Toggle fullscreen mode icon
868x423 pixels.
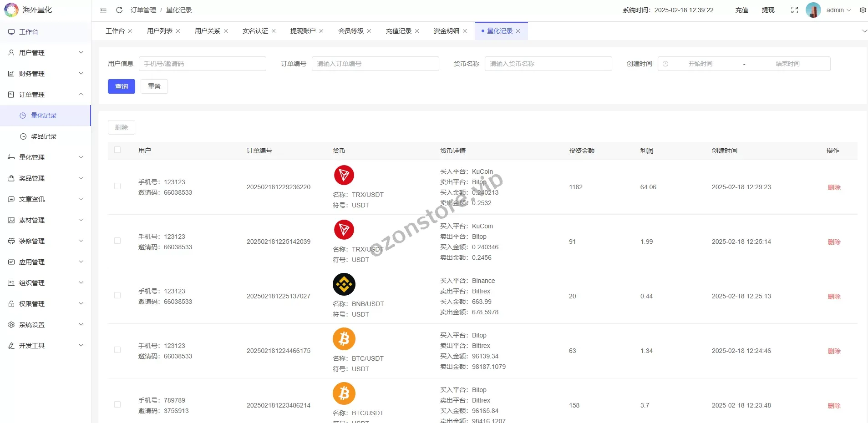[x=795, y=10]
